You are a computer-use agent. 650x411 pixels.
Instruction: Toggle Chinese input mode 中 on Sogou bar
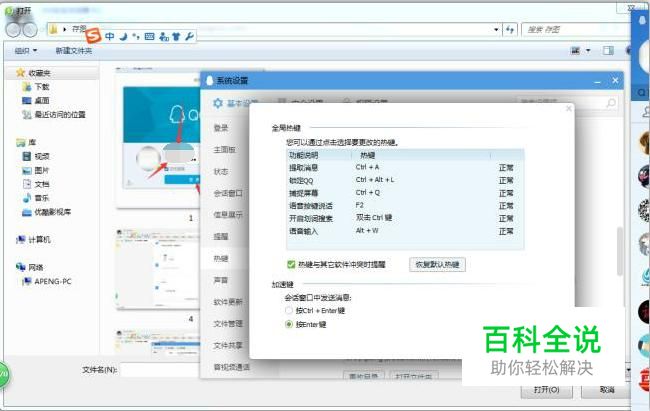(x=109, y=36)
